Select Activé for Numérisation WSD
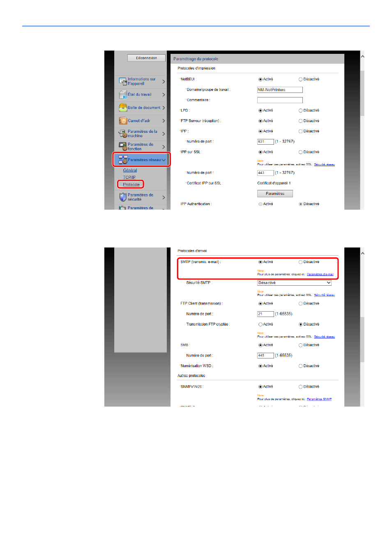Viewport: 392px width, 555px height. tap(261, 366)
